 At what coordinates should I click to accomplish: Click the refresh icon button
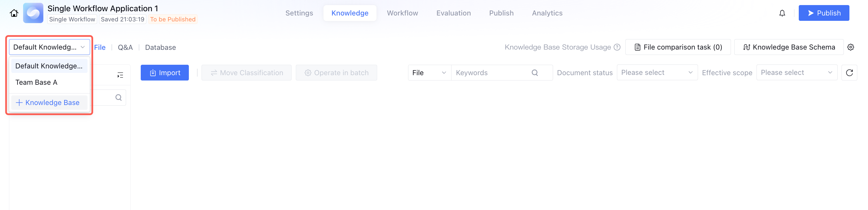click(x=849, y=73)
